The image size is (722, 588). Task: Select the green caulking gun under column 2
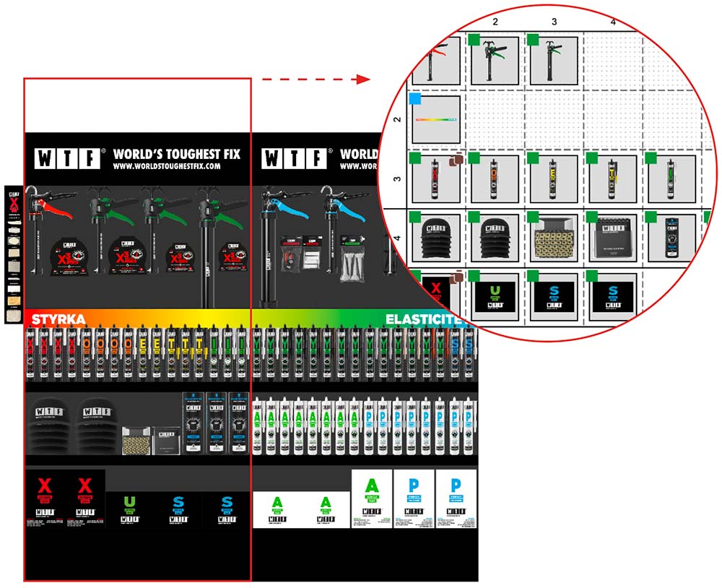click(495, 61)
